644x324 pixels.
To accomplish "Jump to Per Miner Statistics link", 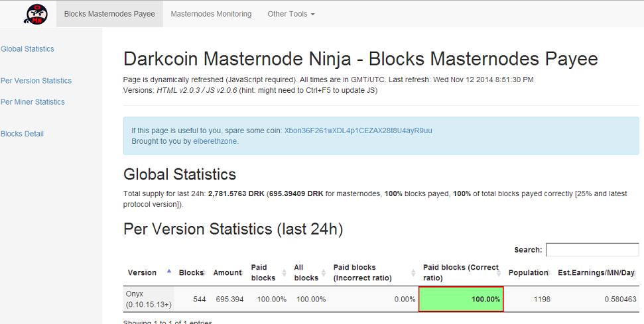I will 32,102.
